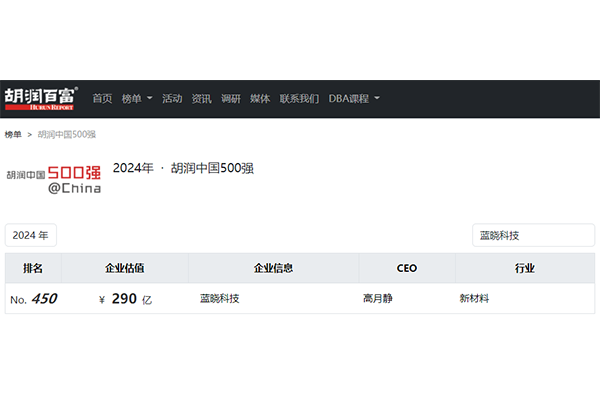Focus the search field containing 蓝晓科技

[533, 235]
